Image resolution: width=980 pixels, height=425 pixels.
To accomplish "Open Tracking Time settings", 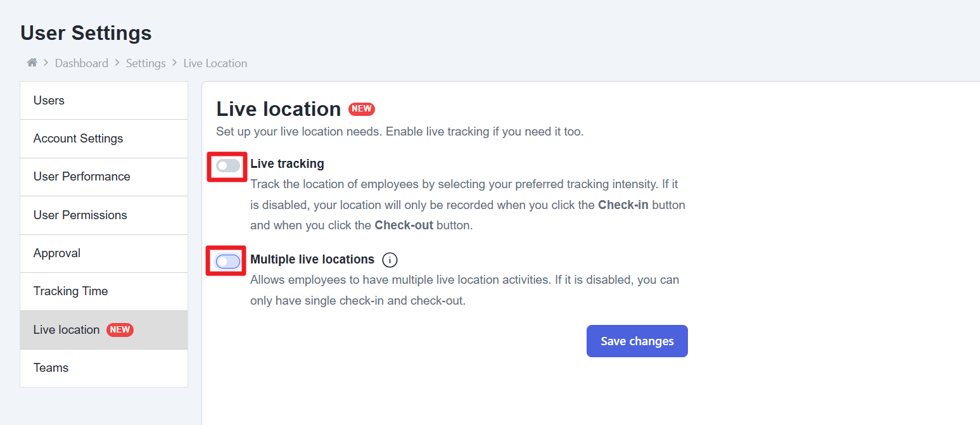I will pyautogui.click(x=71, y=291).
